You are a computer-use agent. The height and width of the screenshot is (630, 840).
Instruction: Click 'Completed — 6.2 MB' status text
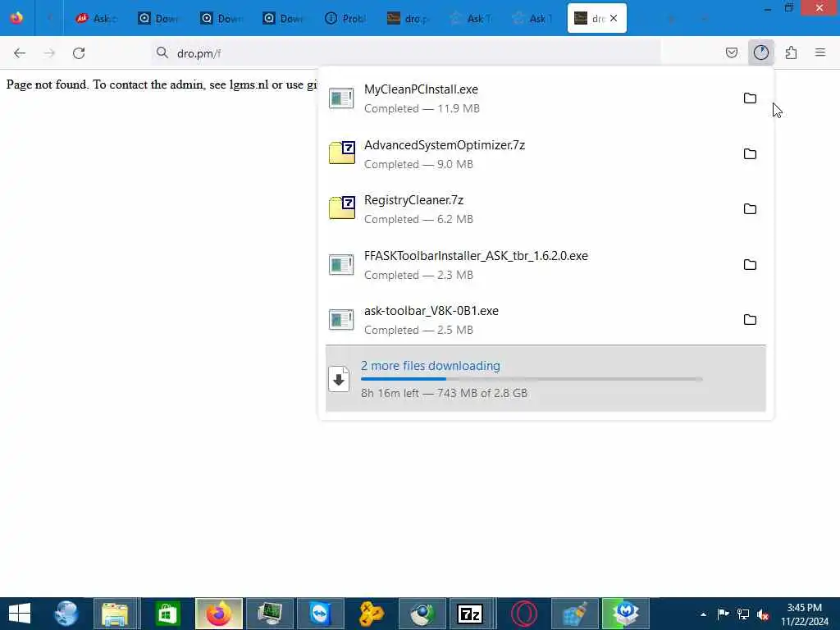418,220
